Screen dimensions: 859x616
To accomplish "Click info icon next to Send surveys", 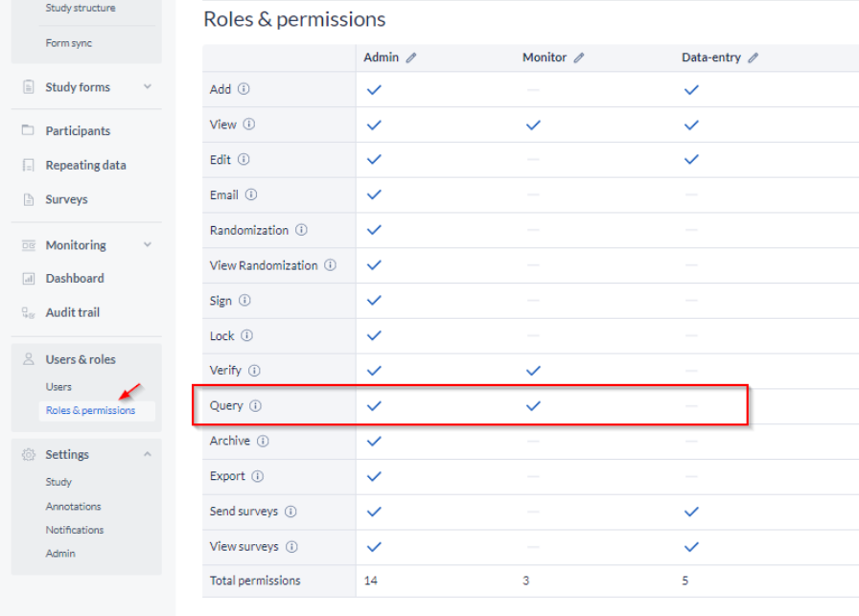I will coord(290,512).
